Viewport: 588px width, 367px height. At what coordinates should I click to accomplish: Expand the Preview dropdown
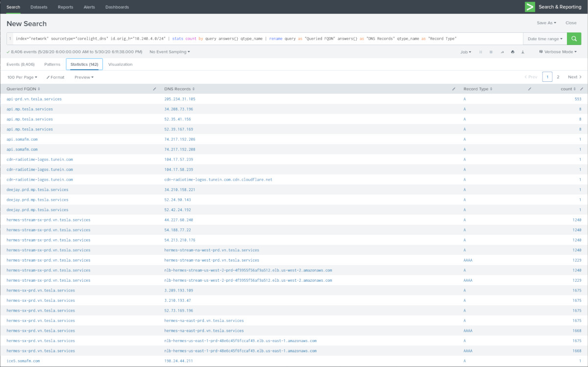(84, 77)
